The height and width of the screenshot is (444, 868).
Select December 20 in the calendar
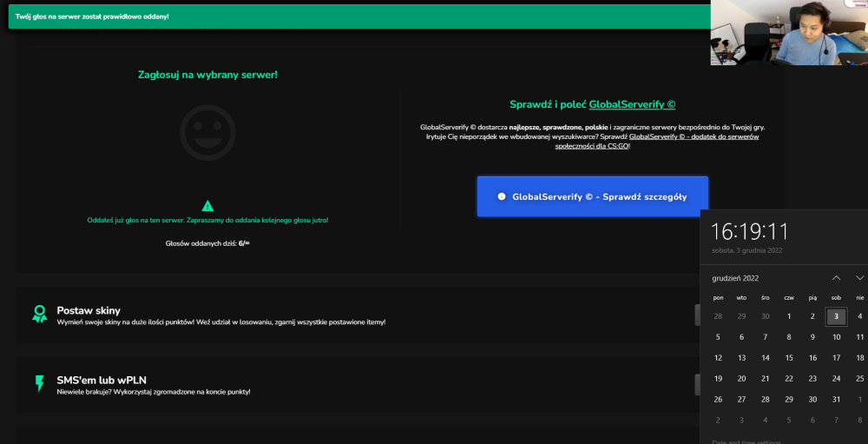[742, 379]
